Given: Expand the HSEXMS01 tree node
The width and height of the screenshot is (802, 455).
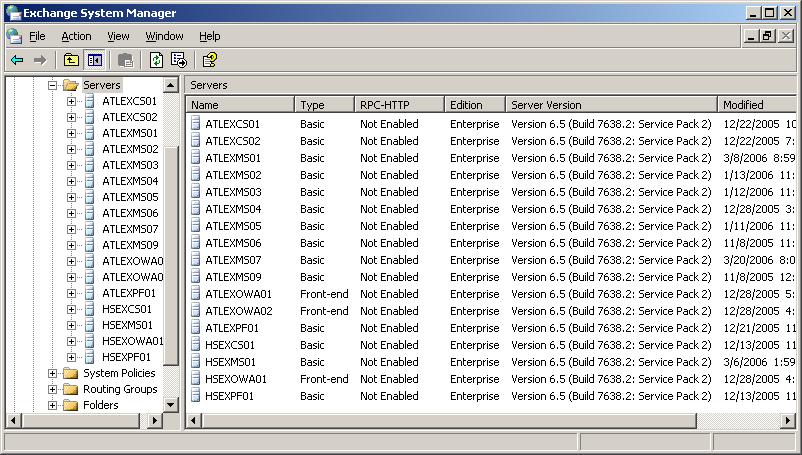Looking at the screenshot, I should click(71, 325).
